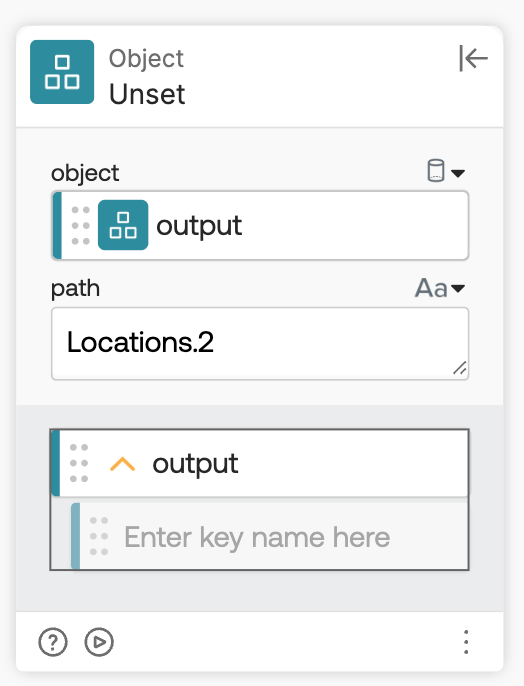Open the object type dropdown arrow

coord(458,173)
